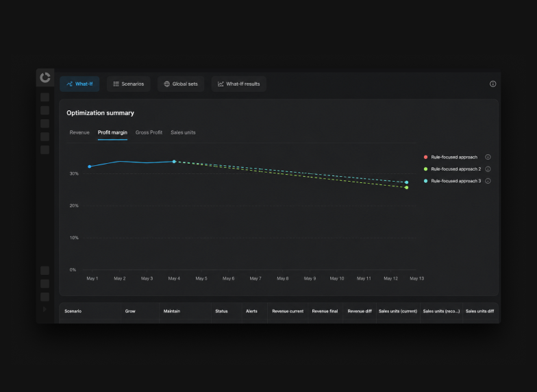
Task: Sort by the Revenue final column header
Action: [325, 311]
